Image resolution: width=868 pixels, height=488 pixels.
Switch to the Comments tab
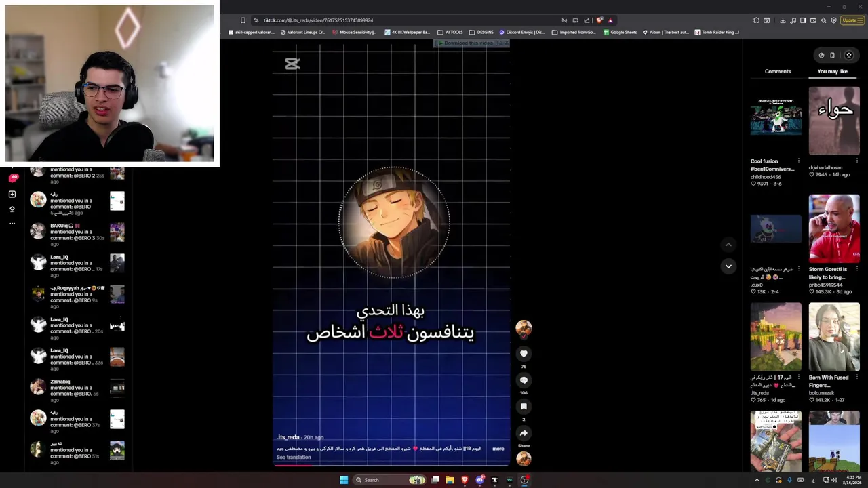778,71
